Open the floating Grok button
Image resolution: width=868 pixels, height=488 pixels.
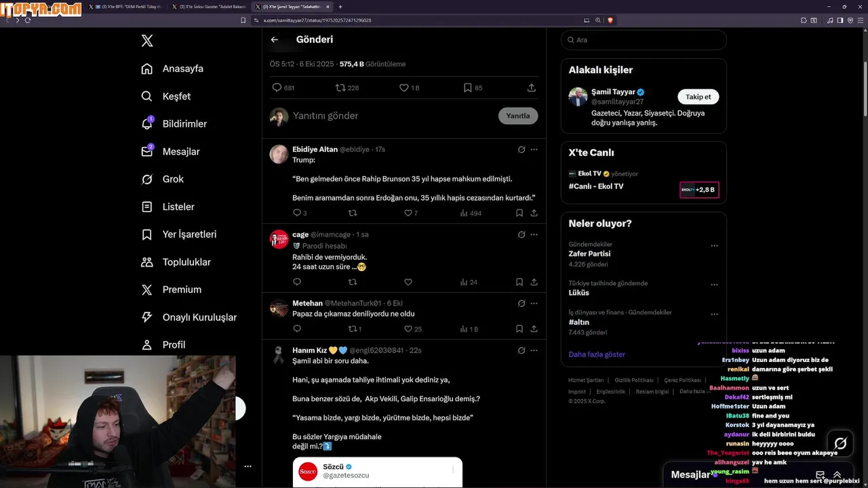[840, 443]
